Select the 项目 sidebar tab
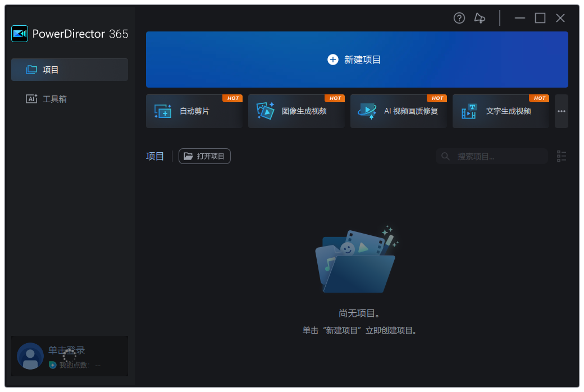Image resolution: width=584 pixels, height=392 pixels. [x=69, y=70]
